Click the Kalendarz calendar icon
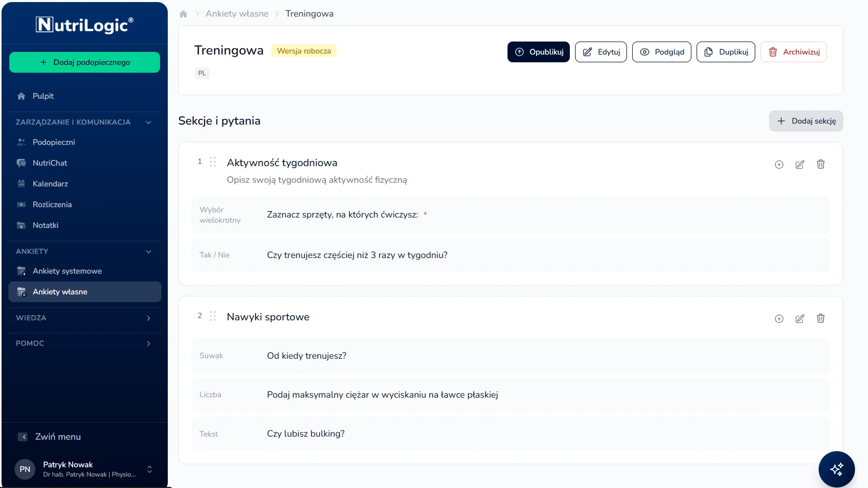868x488 pixels. 21,184
